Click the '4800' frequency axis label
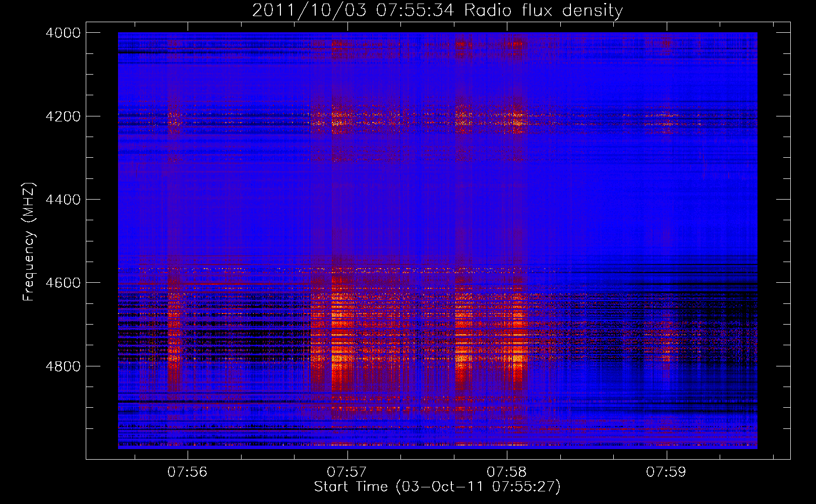 click(63, 366)
